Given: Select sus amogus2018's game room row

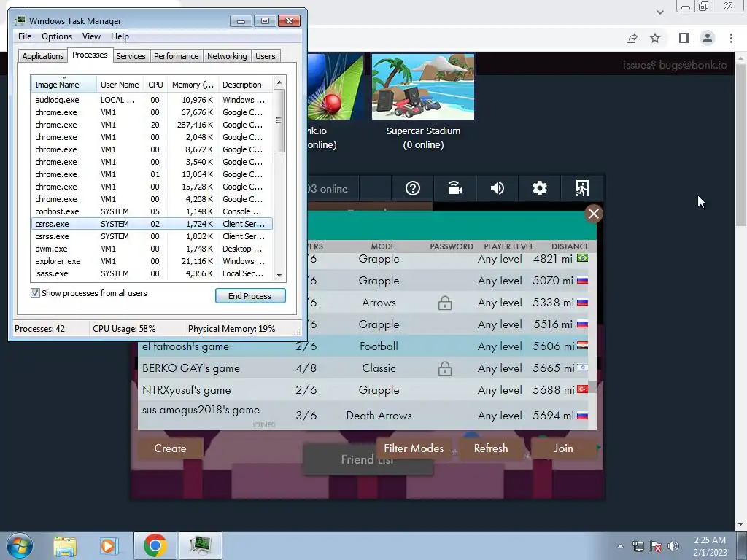Looking at the screenshot, I should pos(363,415).
